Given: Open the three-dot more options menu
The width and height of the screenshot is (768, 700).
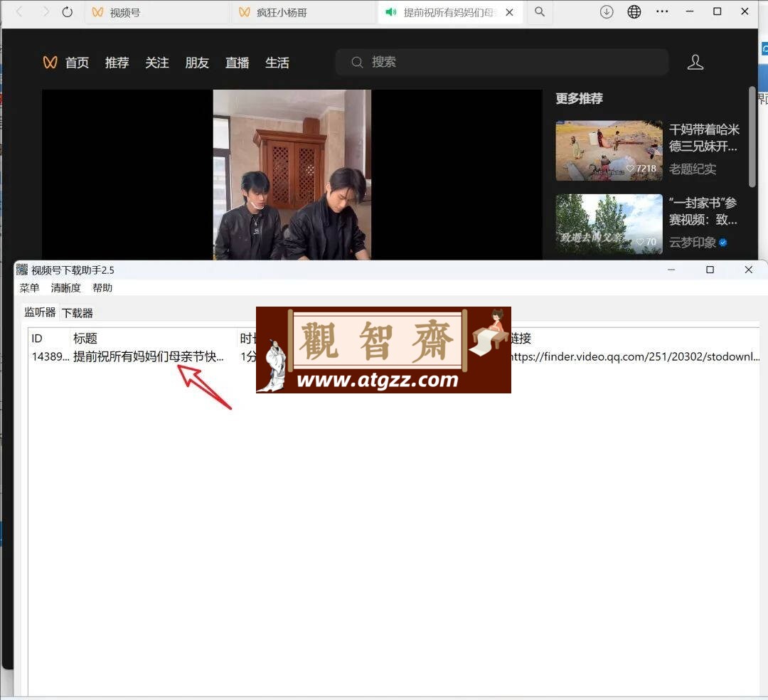Looking at the screenshot, I should tap(662, 12).
